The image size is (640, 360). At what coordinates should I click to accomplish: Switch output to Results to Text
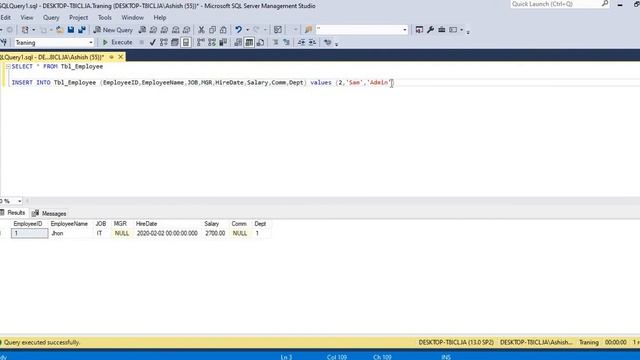point(238,42)
